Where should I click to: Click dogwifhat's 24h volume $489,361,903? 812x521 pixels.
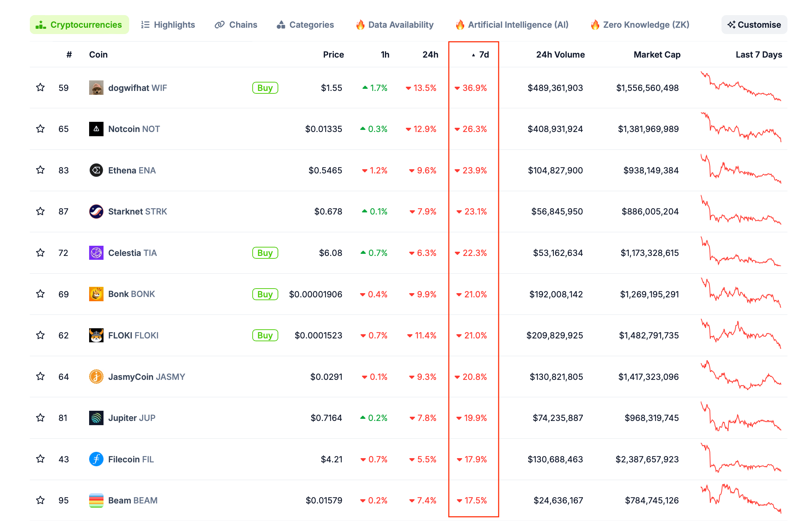pyautogui.click(x=555, y=88)
